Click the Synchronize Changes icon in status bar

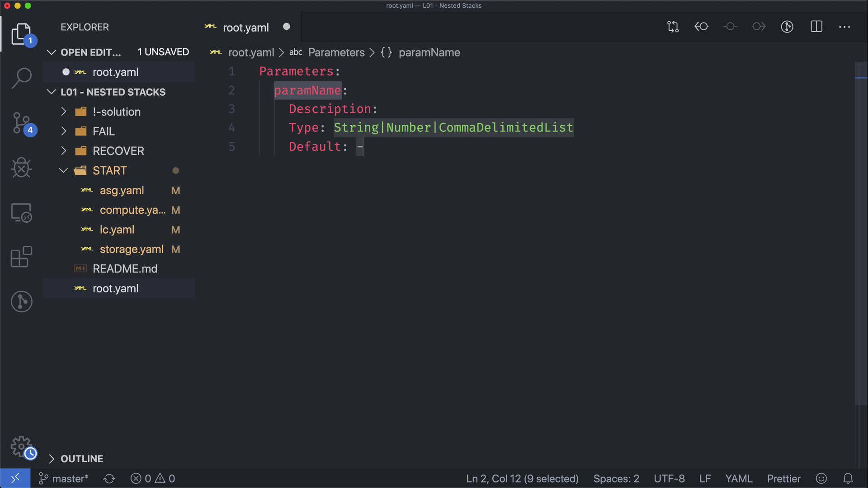(109, 479)
